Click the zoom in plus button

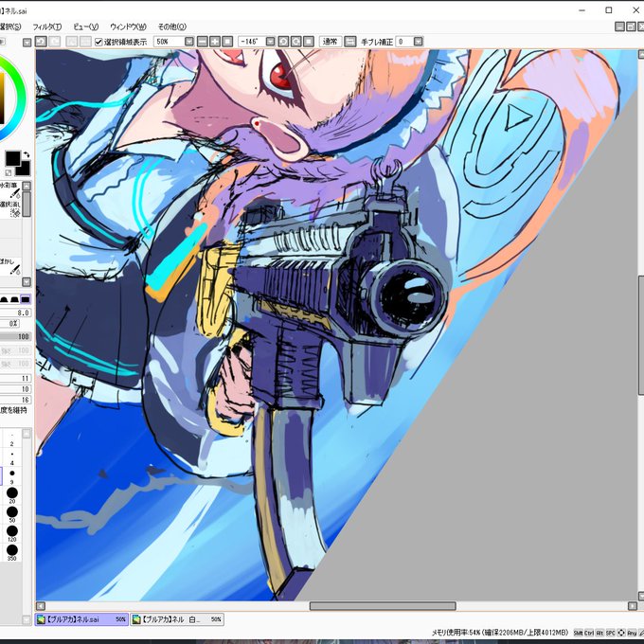(x=215, y=42)
